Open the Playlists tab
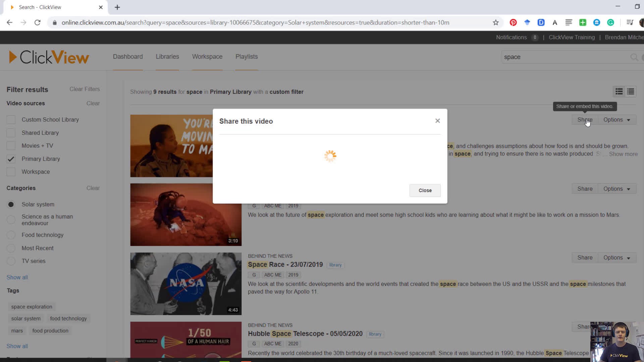 pyautogui.click(x=247, y=57)
